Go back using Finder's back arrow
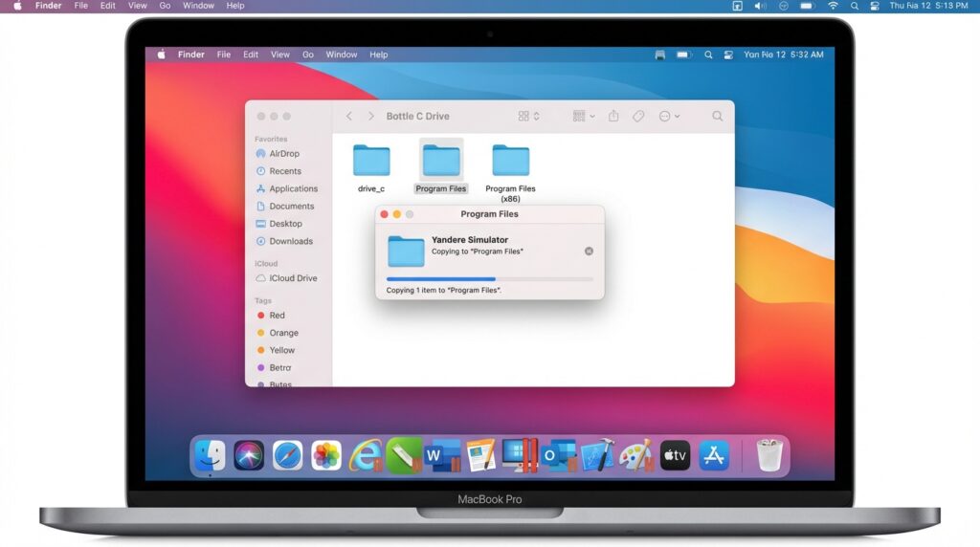 pyautogui.click(x=349, y=116)
